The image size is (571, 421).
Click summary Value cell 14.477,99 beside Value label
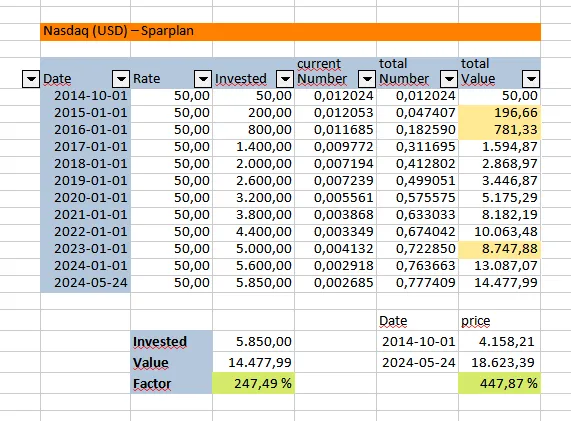(253, 362)
